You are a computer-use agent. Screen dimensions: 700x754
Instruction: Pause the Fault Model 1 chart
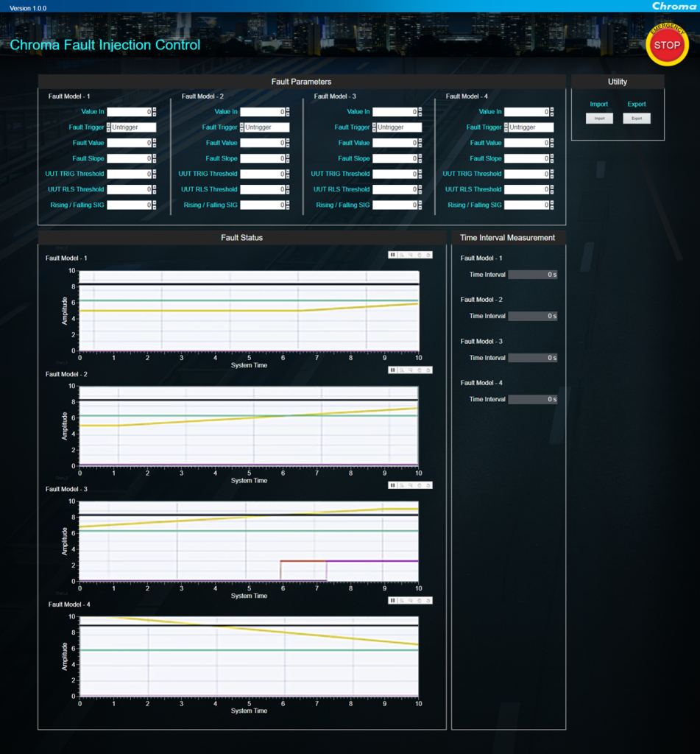click(x=393, y=255)
